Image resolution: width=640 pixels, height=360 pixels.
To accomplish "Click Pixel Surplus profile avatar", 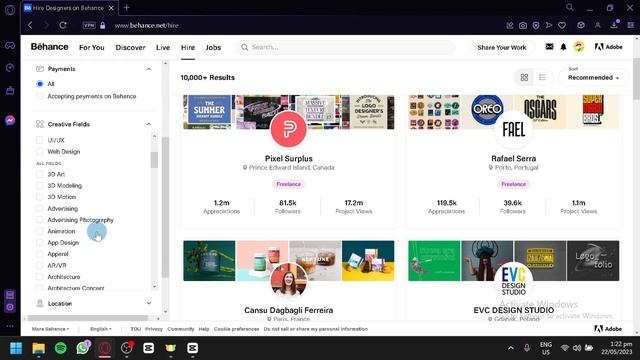I will (x=289, y=129).
